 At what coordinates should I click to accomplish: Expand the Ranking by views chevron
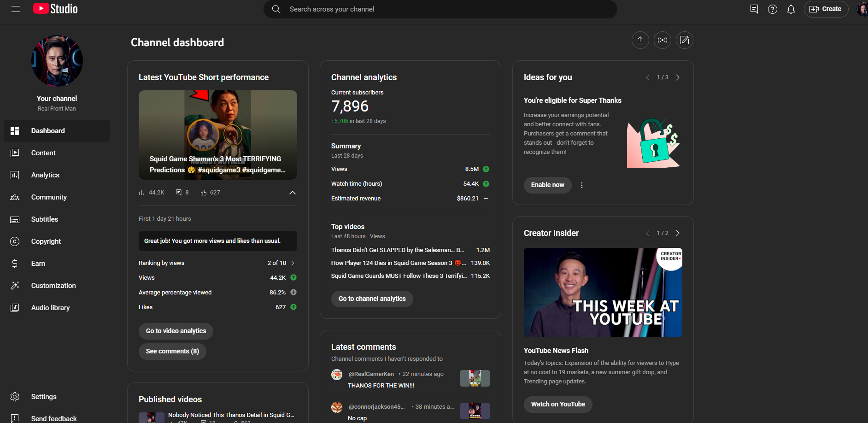293,263
